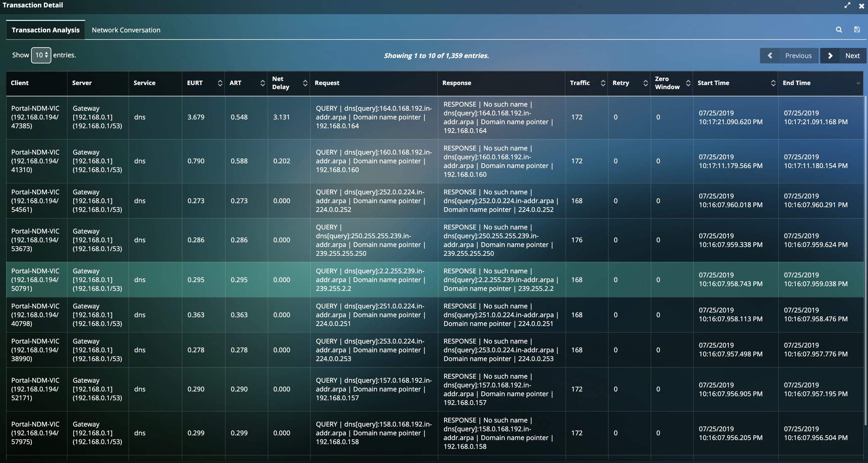Toggle ascending sort on the ART column
Screen dimensions: 868x463
point(262,83)
